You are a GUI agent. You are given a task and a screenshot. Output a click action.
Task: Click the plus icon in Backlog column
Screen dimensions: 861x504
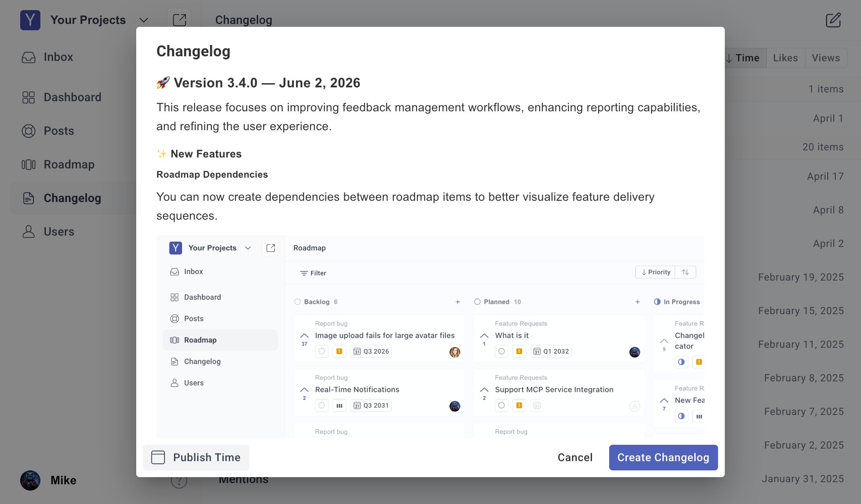click(458, 302)
